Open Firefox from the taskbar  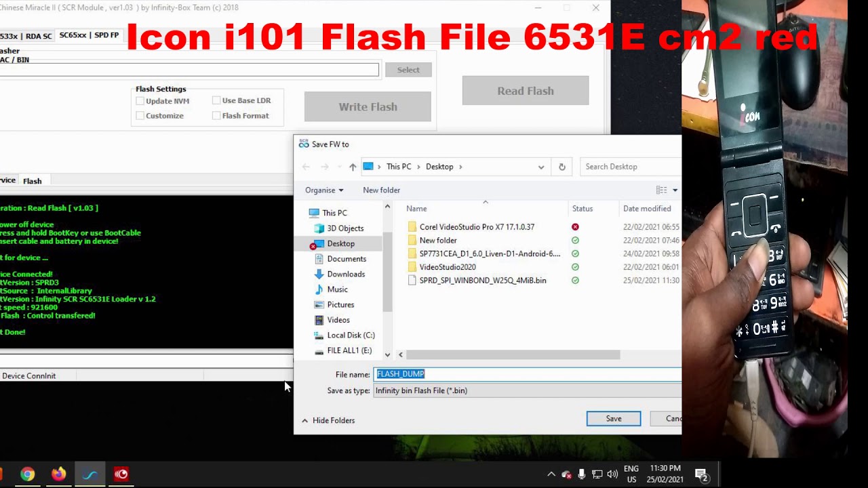point(59,474)
